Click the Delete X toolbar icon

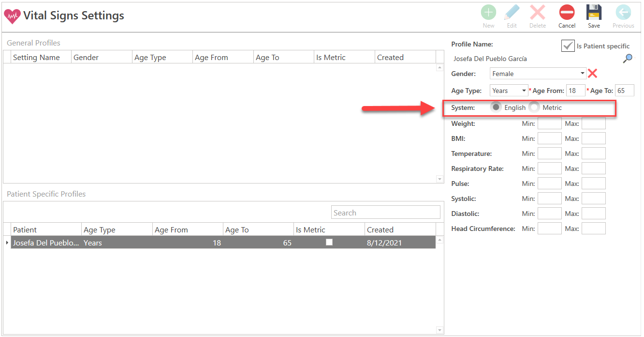[x=538, y=13]
